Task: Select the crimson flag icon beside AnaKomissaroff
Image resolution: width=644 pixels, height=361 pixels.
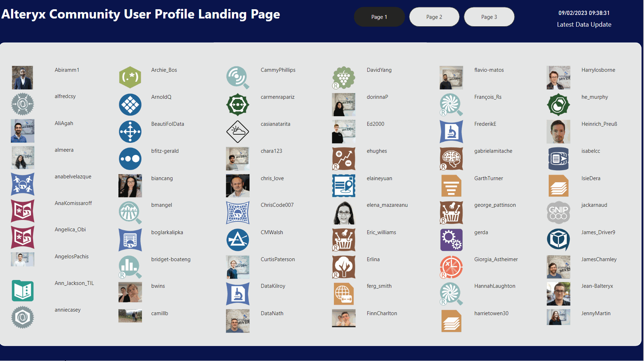Action: click(x=22, y=211)
